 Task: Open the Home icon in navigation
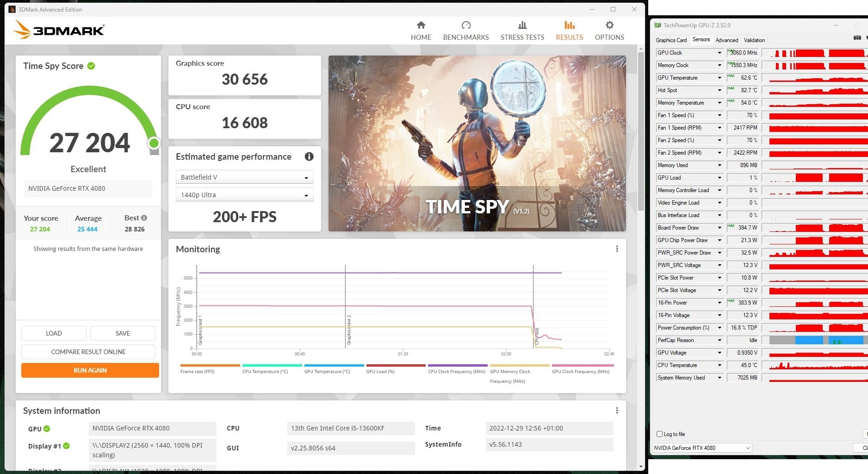click(421, 25)
